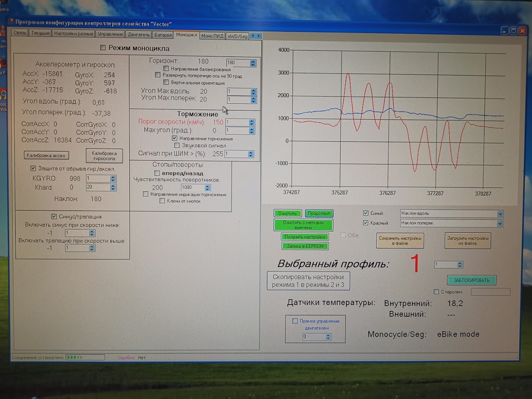532x399 pixels.
Task: Open the Красный graph source dropdown
Action: point(500,223)
